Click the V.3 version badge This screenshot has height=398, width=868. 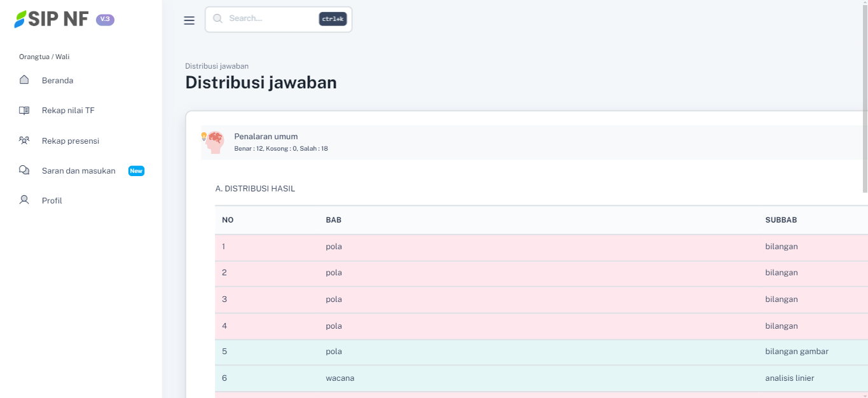[x=105, y=20]
